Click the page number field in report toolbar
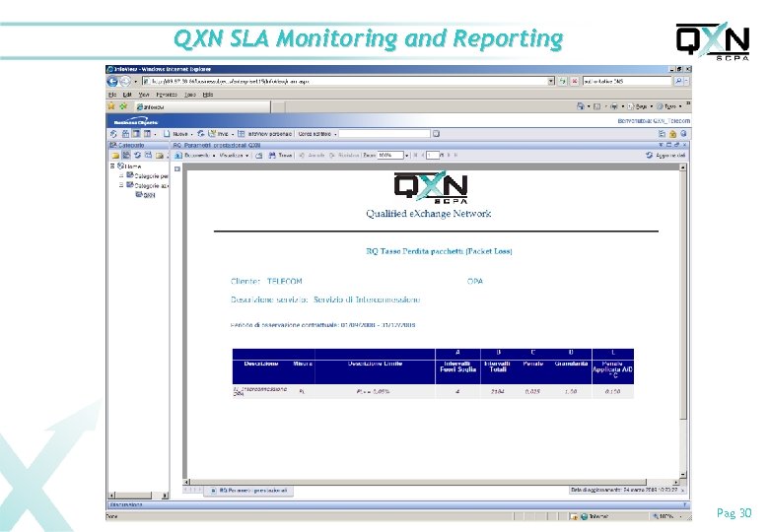This screenshot has width=769, height=532. point(432,156)
